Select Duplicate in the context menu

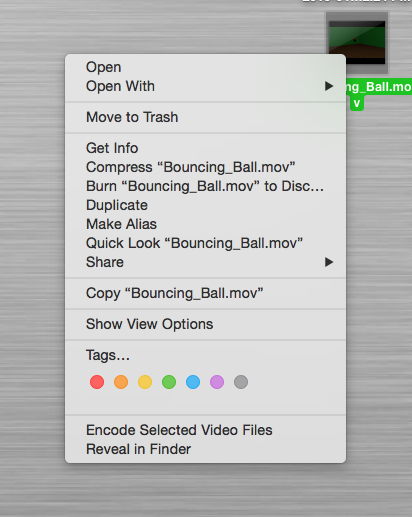(x=205, y=205)
